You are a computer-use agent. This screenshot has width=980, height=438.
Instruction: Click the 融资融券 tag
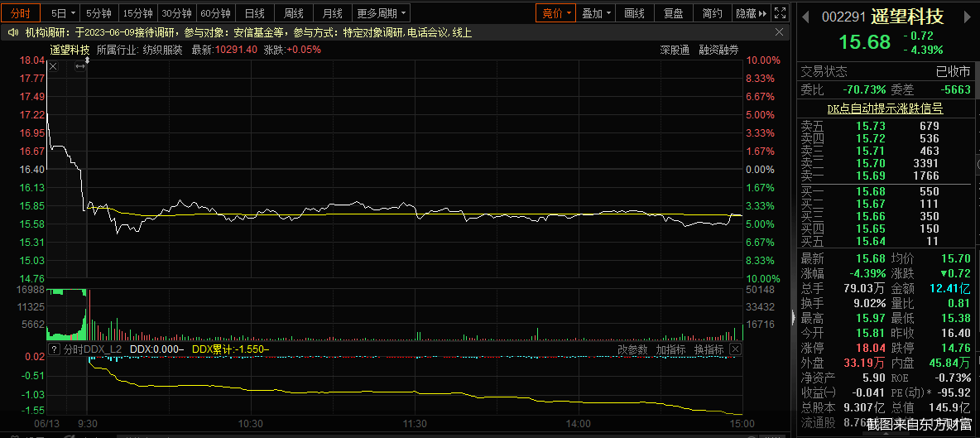[718, 50]
